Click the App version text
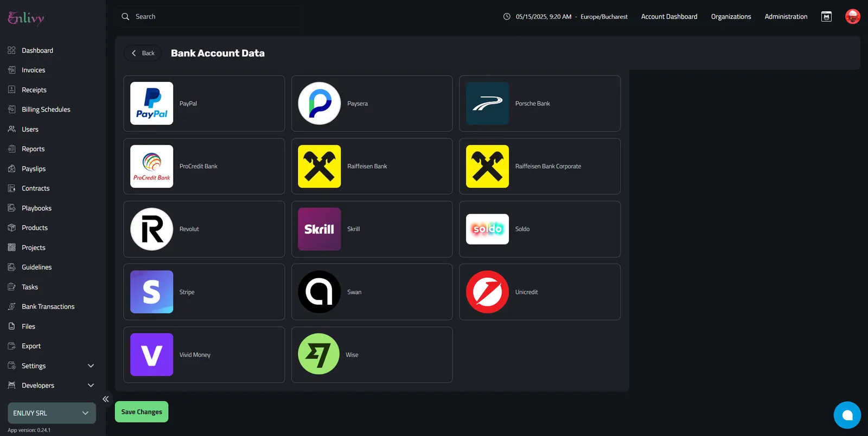Viewport: 868px width, 436px height. tap(29, 430)
